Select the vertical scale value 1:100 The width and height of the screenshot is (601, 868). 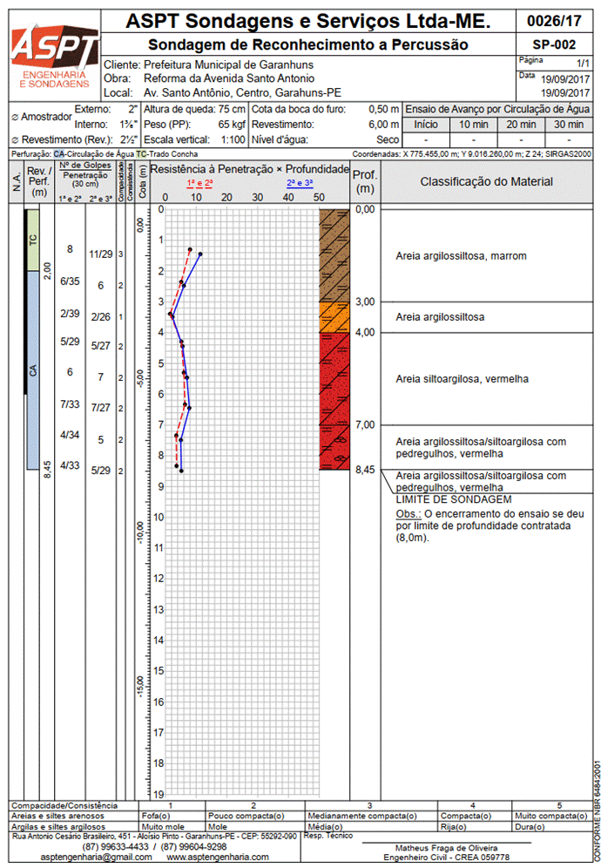pos(233,139)
